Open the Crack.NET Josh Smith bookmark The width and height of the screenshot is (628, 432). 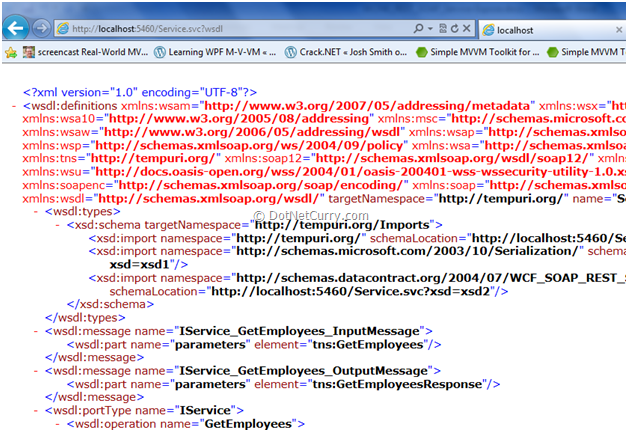tap(346, 52)
